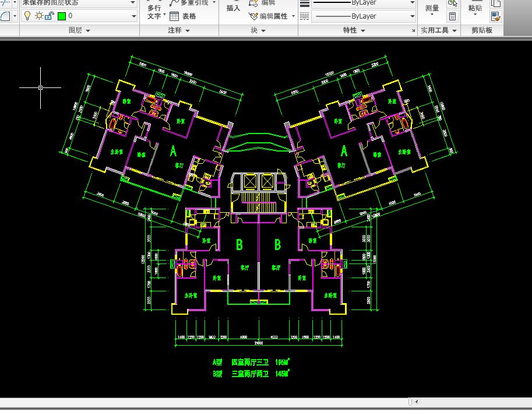Expand the 特性 (Properties) panel title

(354, 30)
